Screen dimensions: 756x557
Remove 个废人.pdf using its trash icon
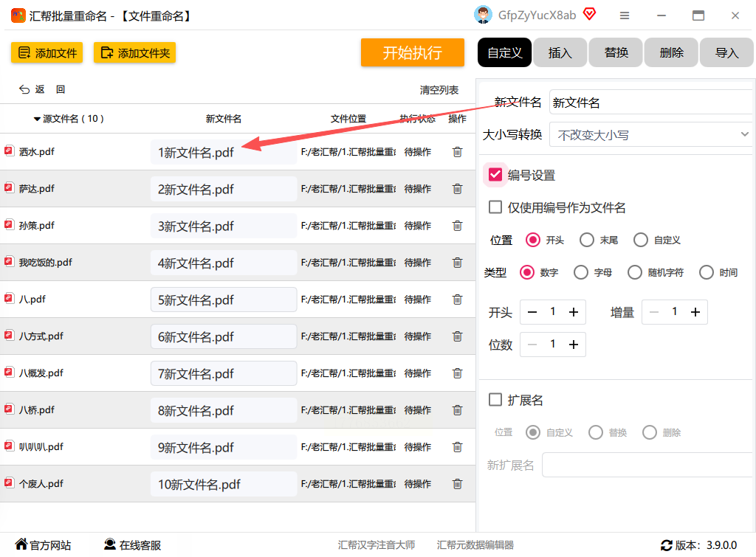point(457,484)
